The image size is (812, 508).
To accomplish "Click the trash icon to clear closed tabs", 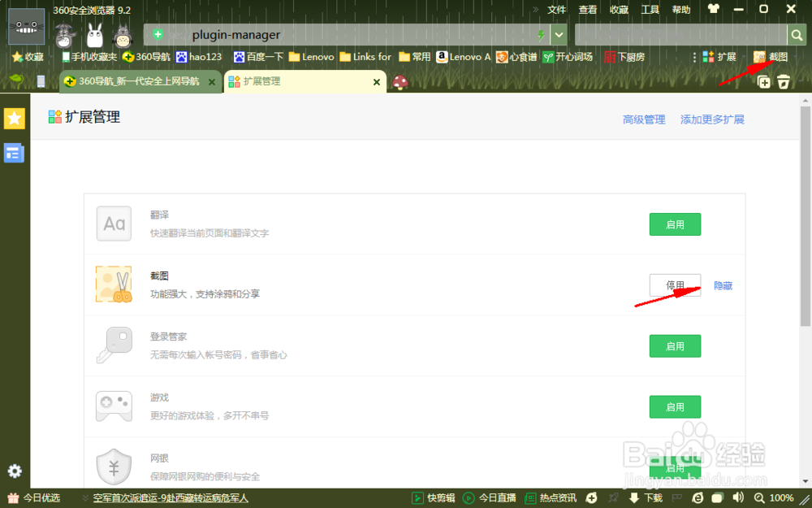I will point(783,82).
